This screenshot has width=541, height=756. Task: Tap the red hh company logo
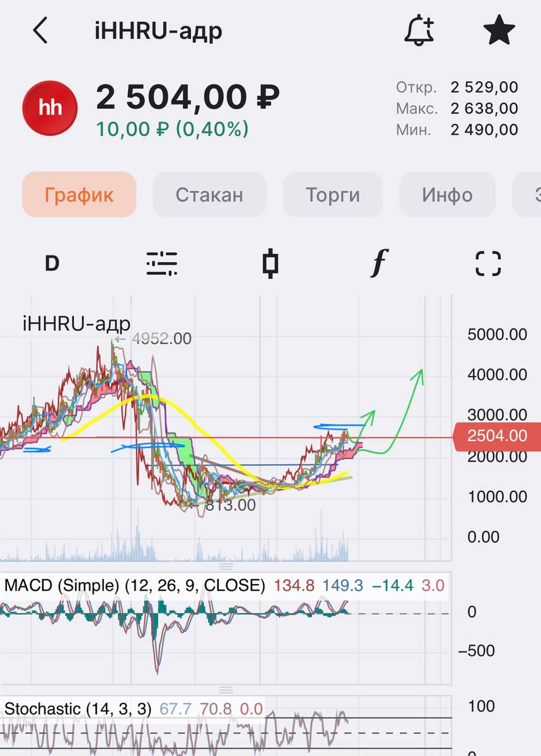pos(50,108)
